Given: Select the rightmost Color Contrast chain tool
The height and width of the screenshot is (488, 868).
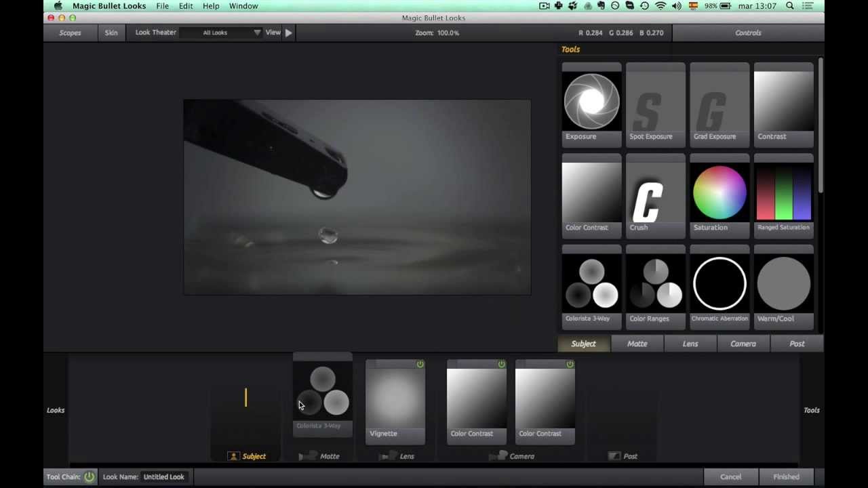Looking at the screenshot, I should click(x=545, y=402).
